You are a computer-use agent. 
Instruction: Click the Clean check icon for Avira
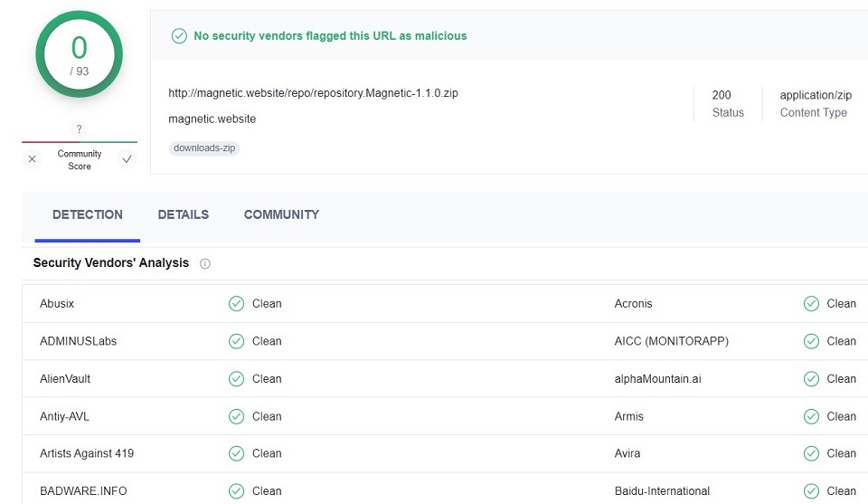click(x=812, y=453)
